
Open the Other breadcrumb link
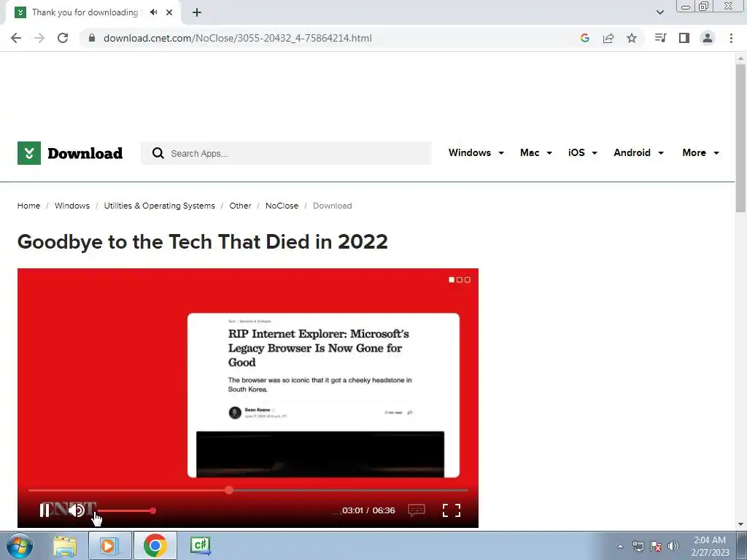240,206
